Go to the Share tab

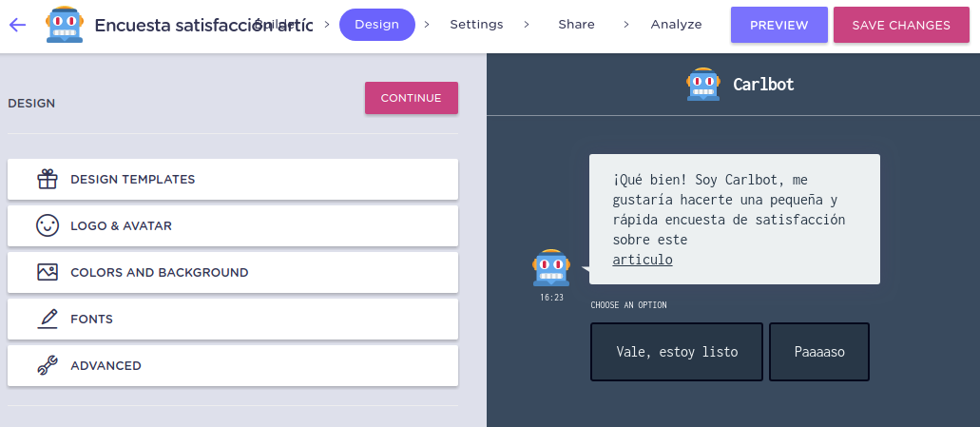pos(576,25)
